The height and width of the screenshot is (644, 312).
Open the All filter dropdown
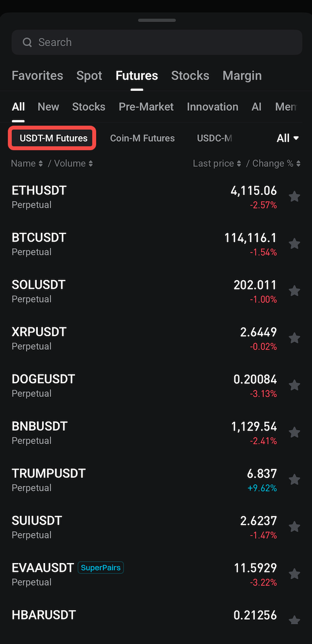(x=287, y=137)
